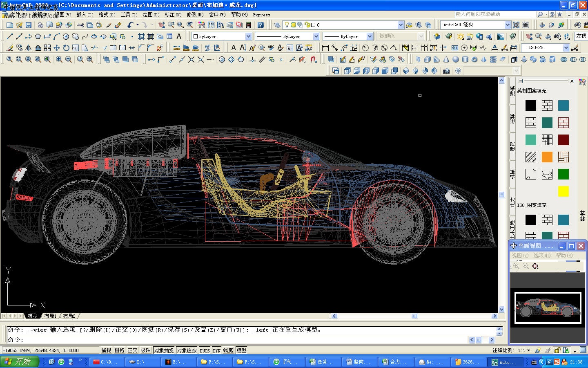Screen dimensions: 588x368
Task: Toggle Lineweight (线宽) display
Action: pyautogui.click(x=228, y=350)
